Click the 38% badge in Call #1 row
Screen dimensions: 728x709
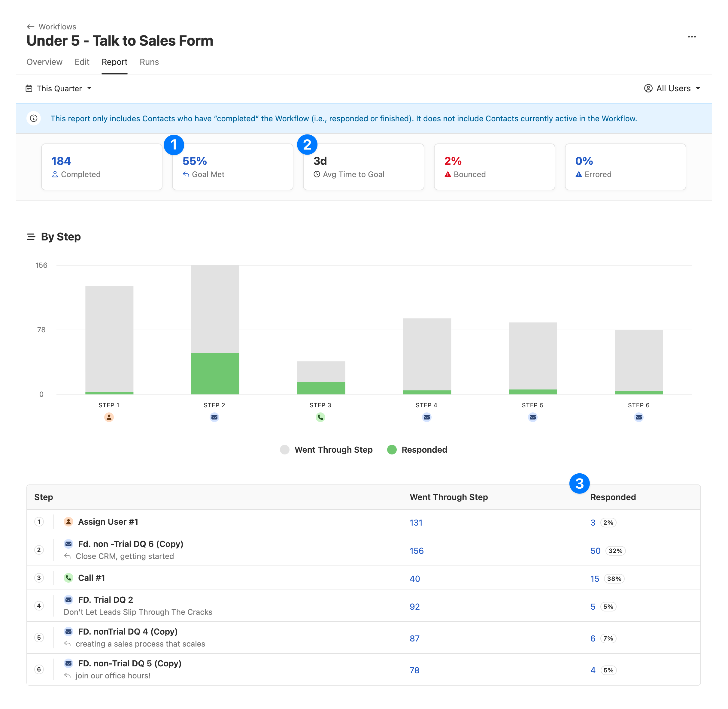click(x=614, y=579)
